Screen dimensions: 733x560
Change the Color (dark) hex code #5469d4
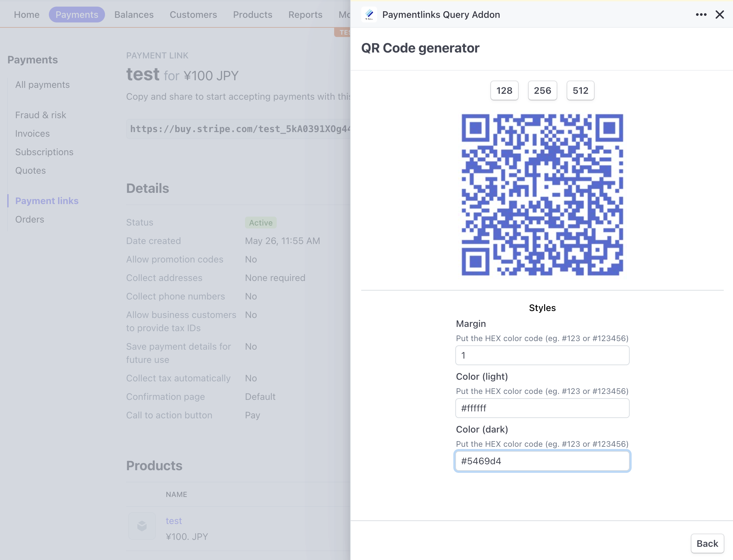click(x=542, y=461)
